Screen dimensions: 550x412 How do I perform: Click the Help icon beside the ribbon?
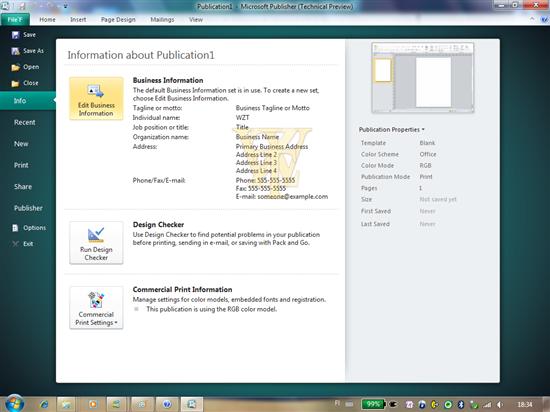click(x=545, y=20)
